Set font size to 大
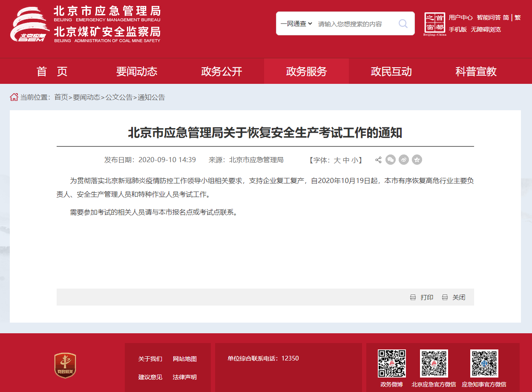This screenshot has height=392, width=532. click(x=337, y=160)
